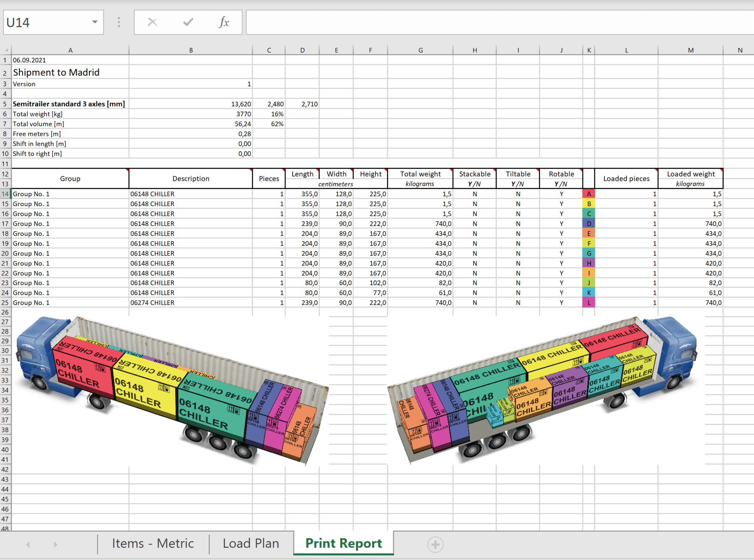
Task: Select row 14 header
Action: (5, 194)
